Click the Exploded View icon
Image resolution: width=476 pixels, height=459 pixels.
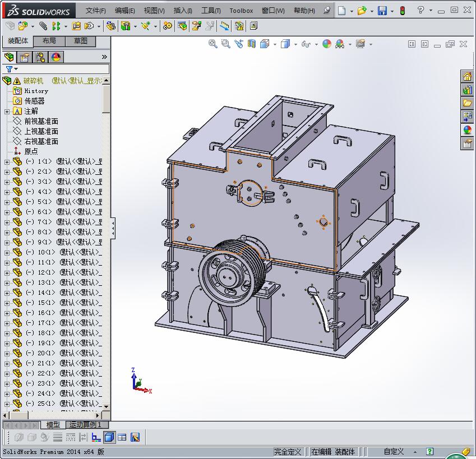(196, 26)
